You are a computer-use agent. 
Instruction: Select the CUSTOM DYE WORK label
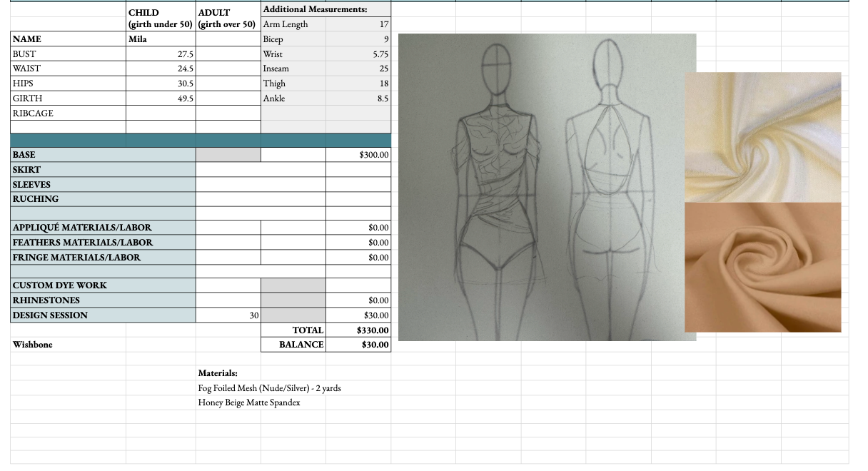coord(104,285)
